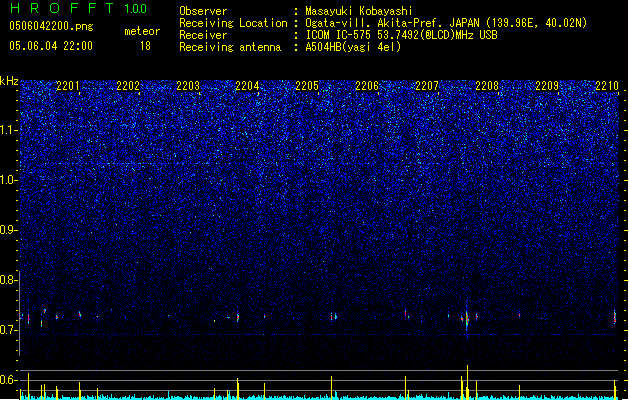Click the HROFFT 1.0.0 title text
Screen dimensions: 629x400
(79, 8)
